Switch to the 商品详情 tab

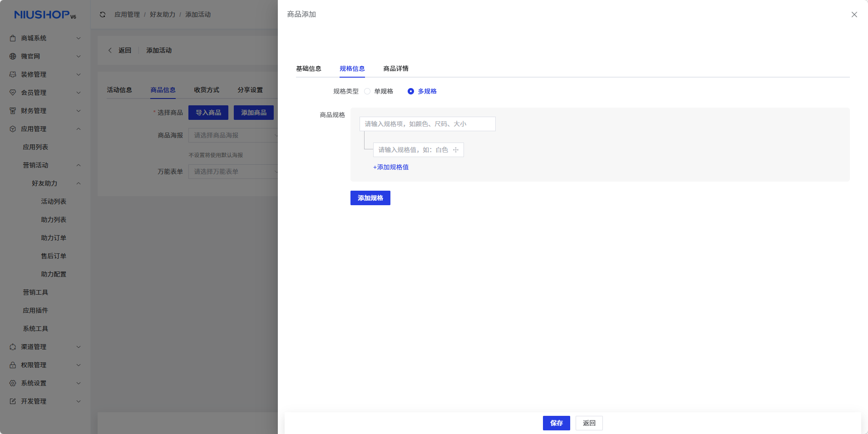(x=396, y=69)
